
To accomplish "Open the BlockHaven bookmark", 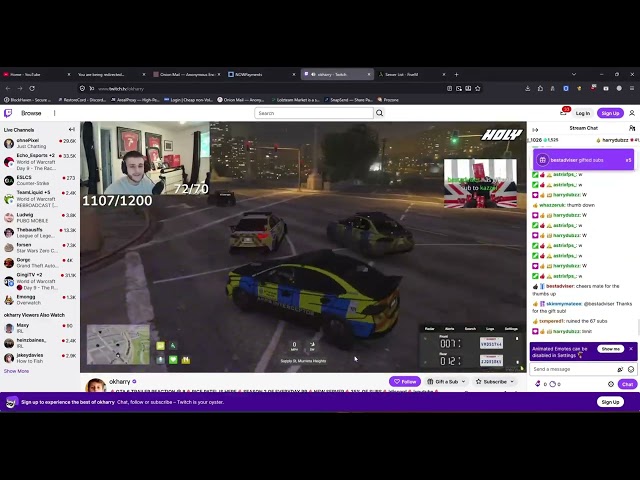I will tap(27, 100).
